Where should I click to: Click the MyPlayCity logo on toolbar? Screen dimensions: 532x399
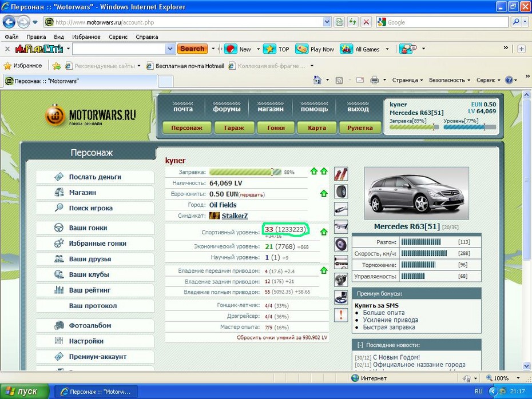coord(39,49)
